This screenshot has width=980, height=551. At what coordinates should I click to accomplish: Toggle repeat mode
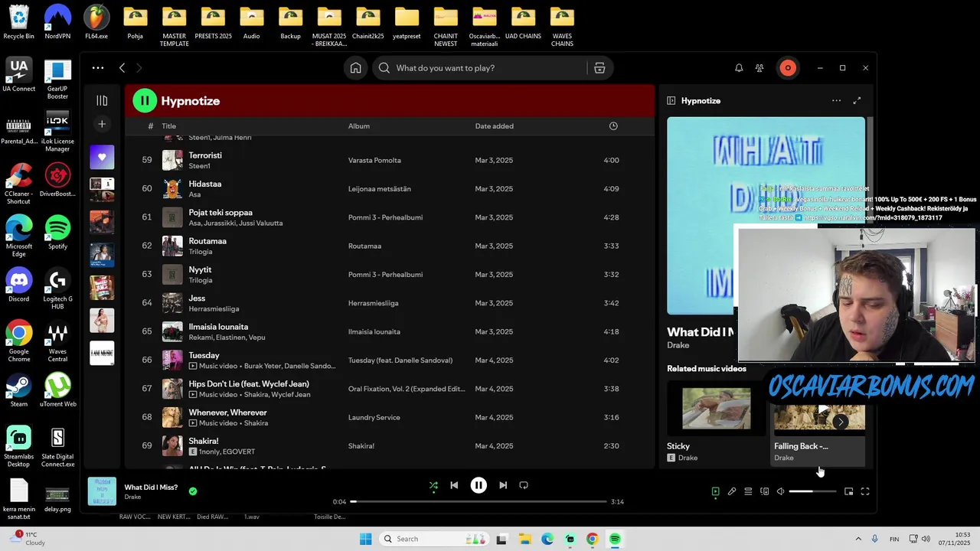(524, 485)
